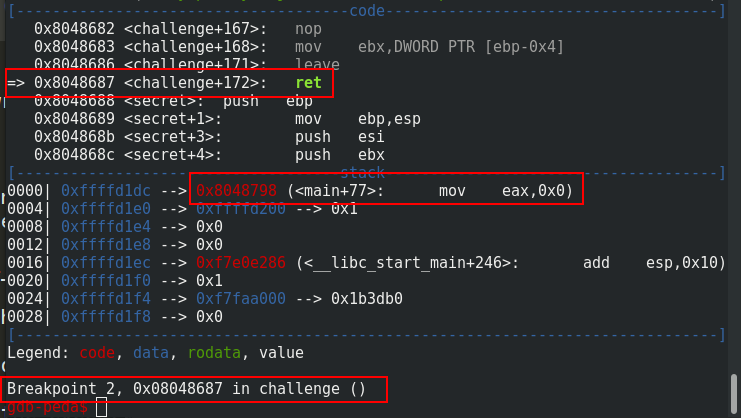Select the green ret instruction
This screenshot has height=418, width=741.
point(309,83)
